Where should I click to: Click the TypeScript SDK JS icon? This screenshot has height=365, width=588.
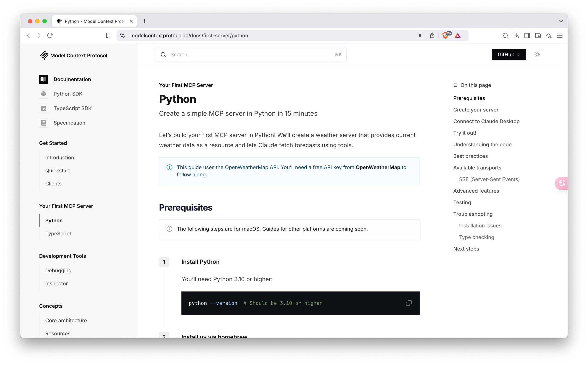43,108
